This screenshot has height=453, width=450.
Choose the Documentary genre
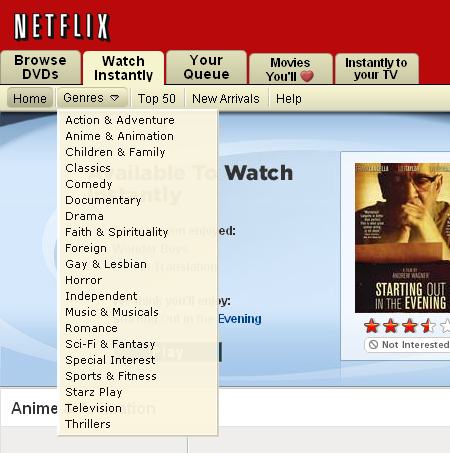point(103,200)
